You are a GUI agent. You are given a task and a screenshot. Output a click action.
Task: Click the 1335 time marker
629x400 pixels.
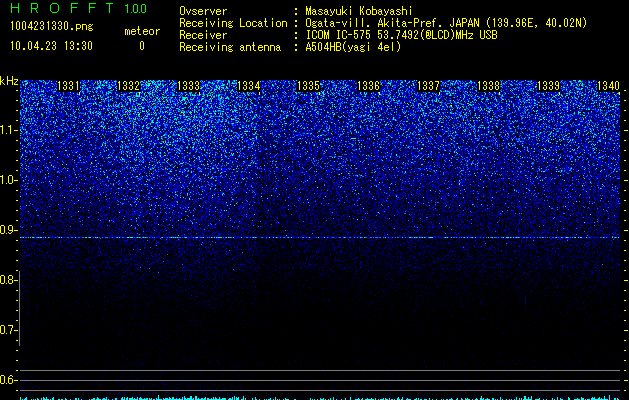coord(308,86)
